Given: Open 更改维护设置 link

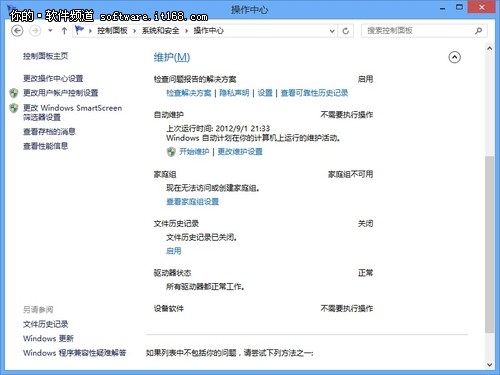Looking at the screenshot, I should tap(240, 152).
